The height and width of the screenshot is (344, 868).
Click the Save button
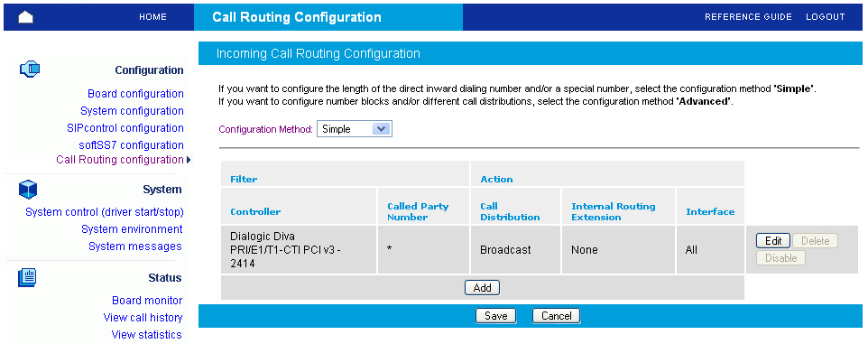[x=495, y=316]
